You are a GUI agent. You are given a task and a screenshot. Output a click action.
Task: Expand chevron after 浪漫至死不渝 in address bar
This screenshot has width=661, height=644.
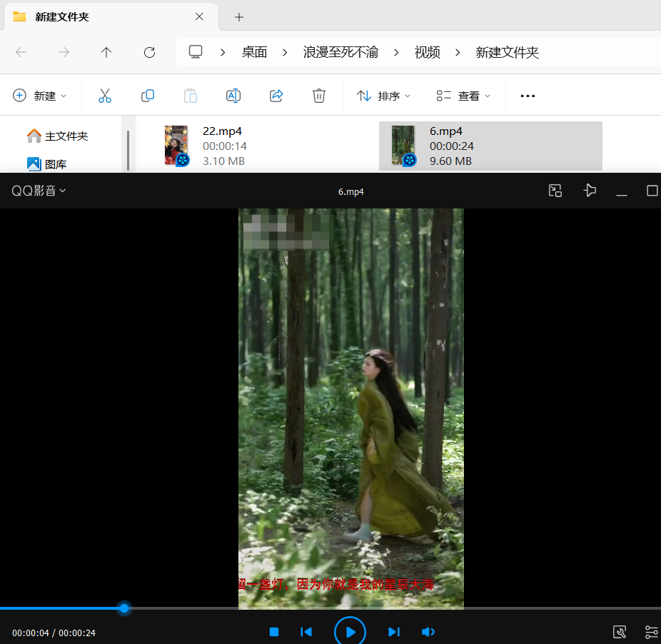(x=396, y=53)
